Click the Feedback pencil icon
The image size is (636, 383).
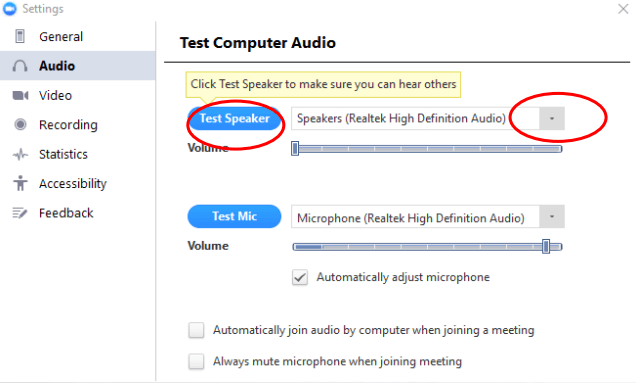coord(20,213)
